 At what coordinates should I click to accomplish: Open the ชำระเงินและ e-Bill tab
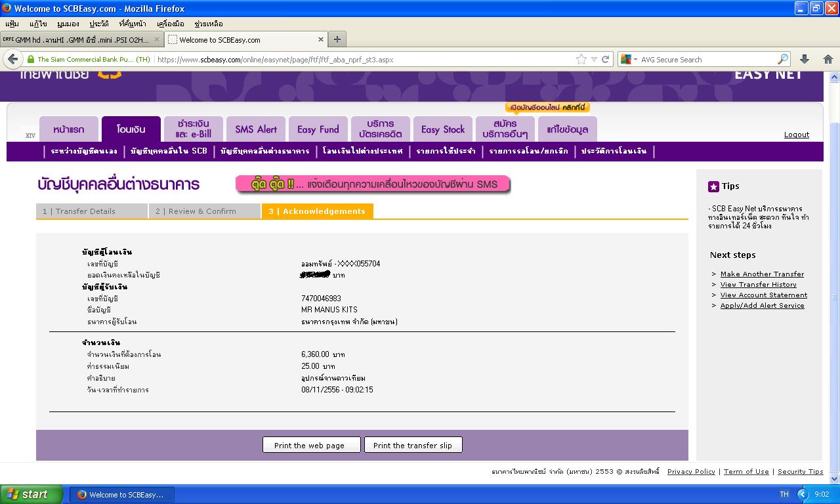point(194,129)
